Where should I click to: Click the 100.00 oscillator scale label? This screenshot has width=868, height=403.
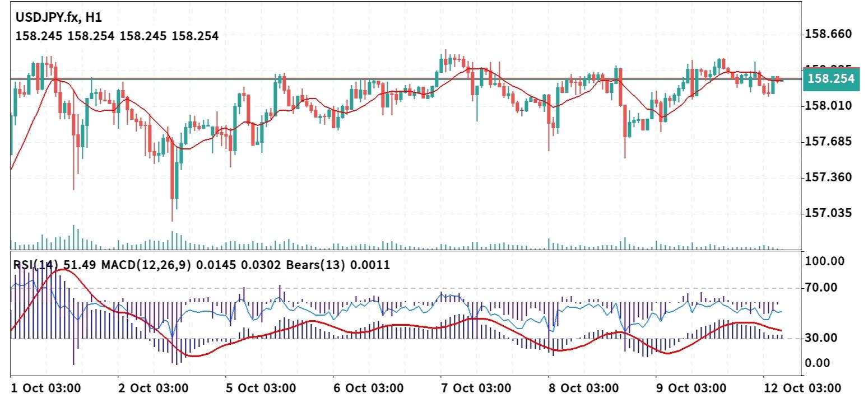pyautogui.click(x=824, y=261)
